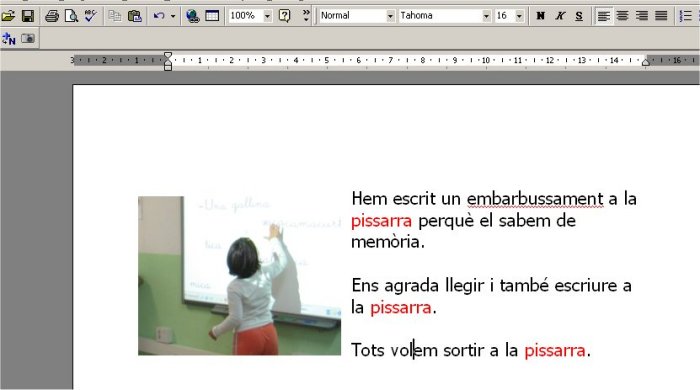The height and width of the screenshot is (390, 700).
Task: Click the font size 16 field
Action: (505, 16)
